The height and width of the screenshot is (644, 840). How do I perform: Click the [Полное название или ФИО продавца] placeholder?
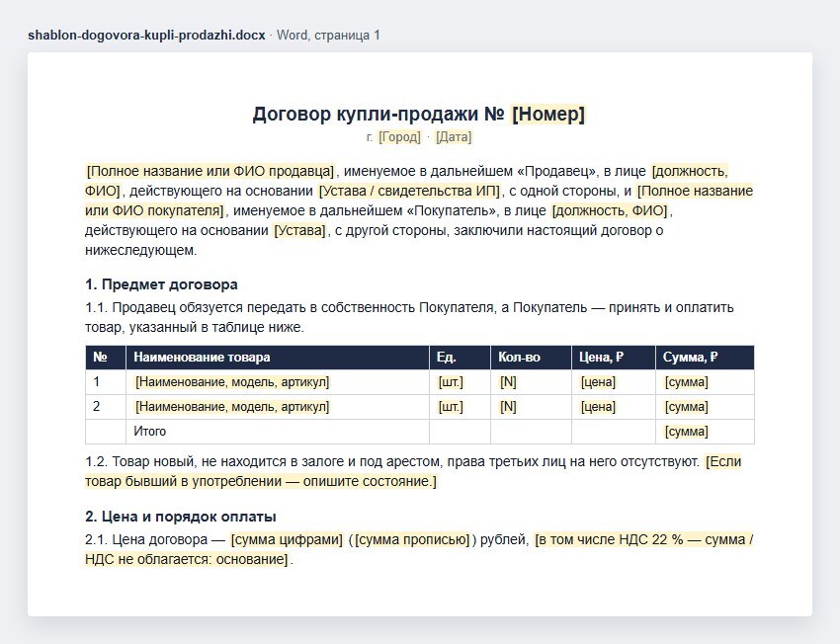tap(210, 171)
